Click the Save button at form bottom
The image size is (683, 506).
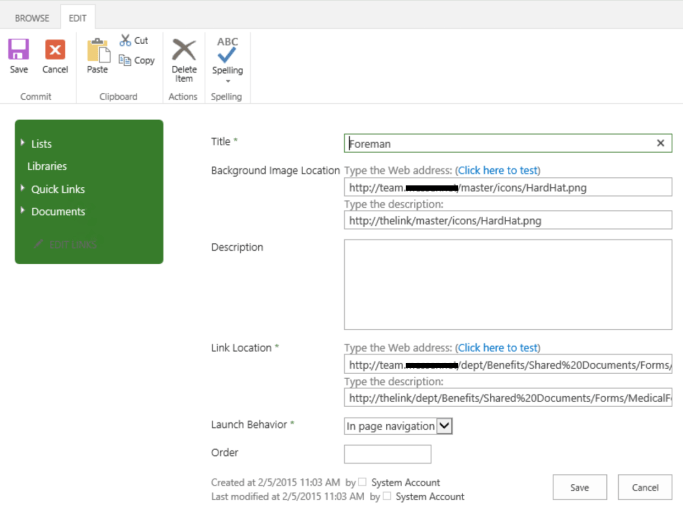[580, 487]
